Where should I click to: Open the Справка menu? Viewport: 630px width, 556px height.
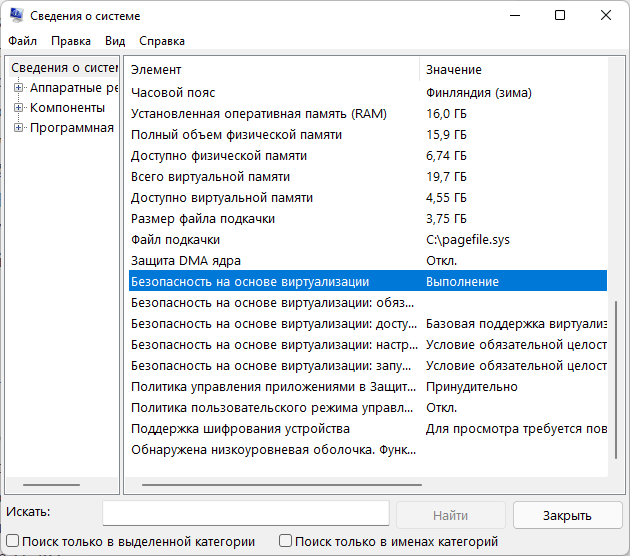162,41
